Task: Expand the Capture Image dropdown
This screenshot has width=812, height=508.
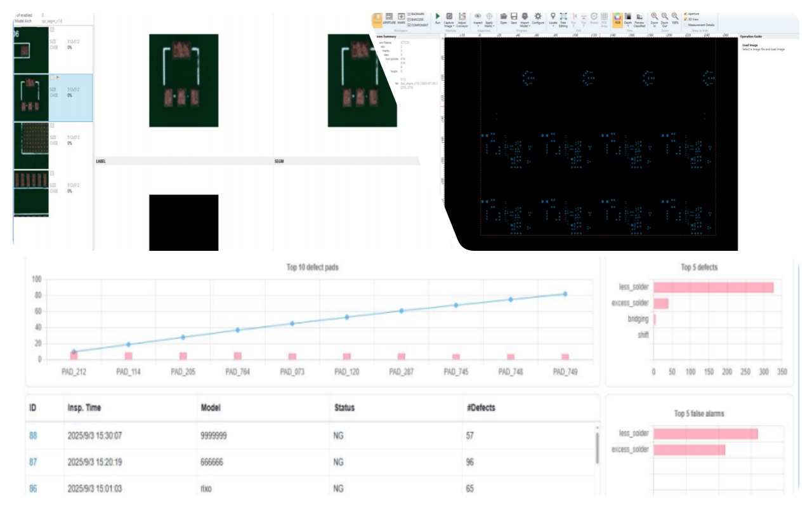Action: (x=449, y=27)
